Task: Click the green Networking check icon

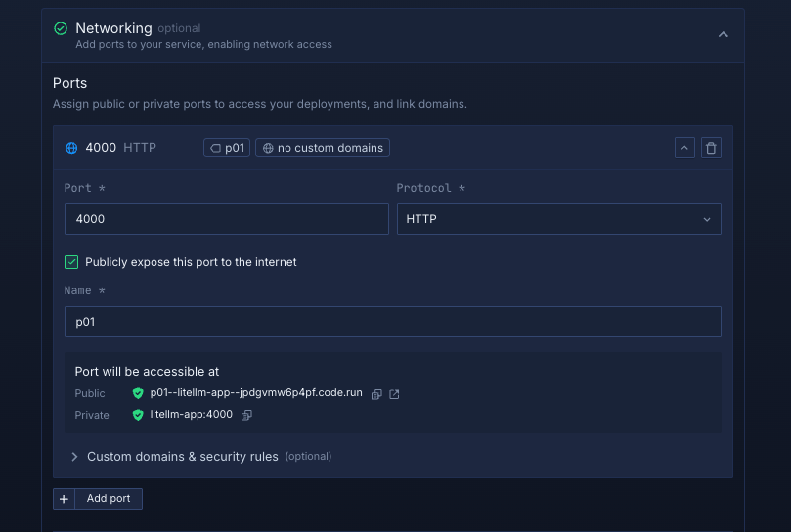Action: 61,29
